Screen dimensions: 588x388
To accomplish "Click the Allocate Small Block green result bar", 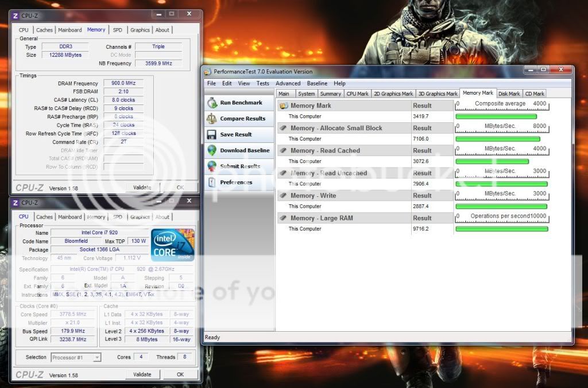I will [x=498, y=139].
